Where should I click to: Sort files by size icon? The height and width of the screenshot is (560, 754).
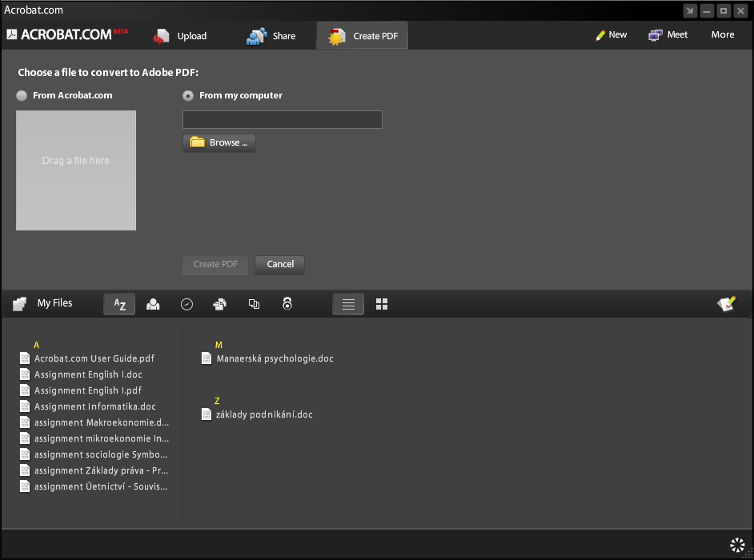(254, 304)
